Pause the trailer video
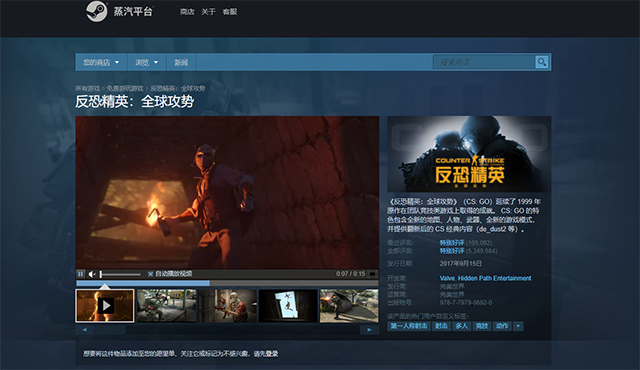 click(x=81, y=274)
